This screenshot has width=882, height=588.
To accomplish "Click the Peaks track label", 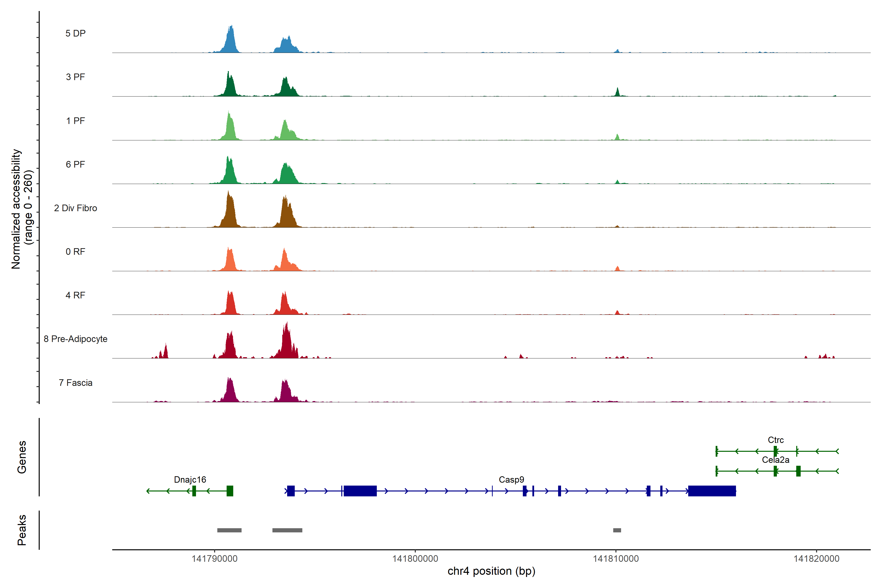I will point(22,530).
